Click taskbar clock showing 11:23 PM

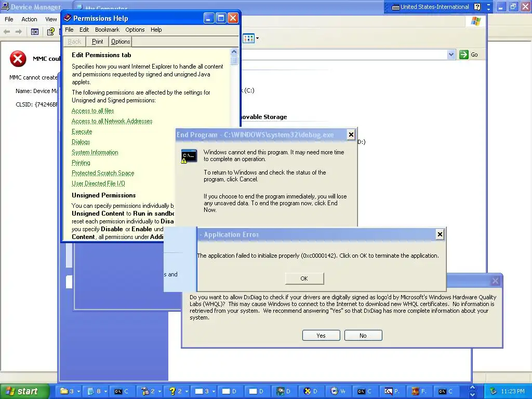513,391
